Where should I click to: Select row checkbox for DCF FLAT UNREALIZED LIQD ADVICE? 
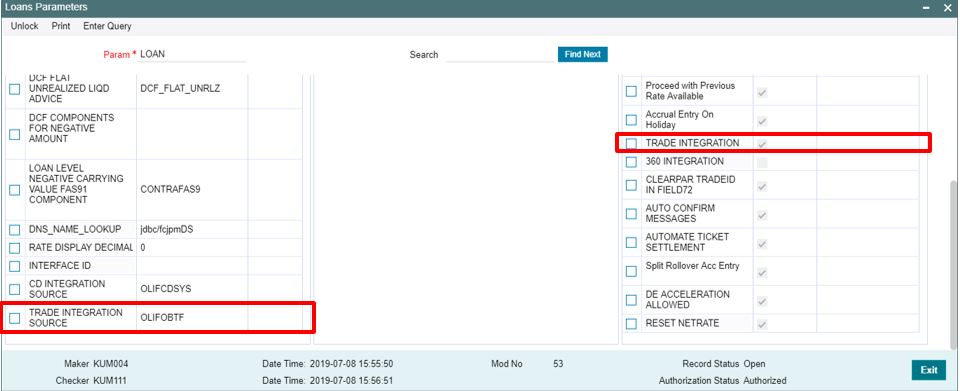coord(15,89)
